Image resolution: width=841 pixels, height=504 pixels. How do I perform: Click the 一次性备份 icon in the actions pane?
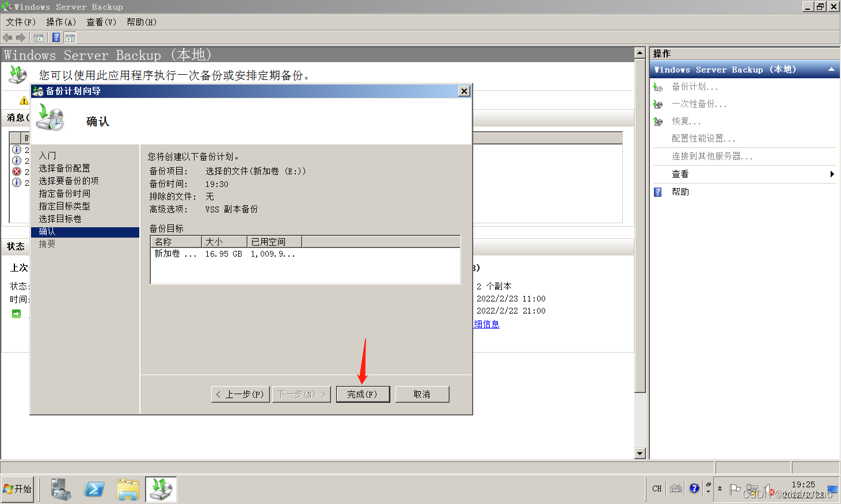pos(659,104)
